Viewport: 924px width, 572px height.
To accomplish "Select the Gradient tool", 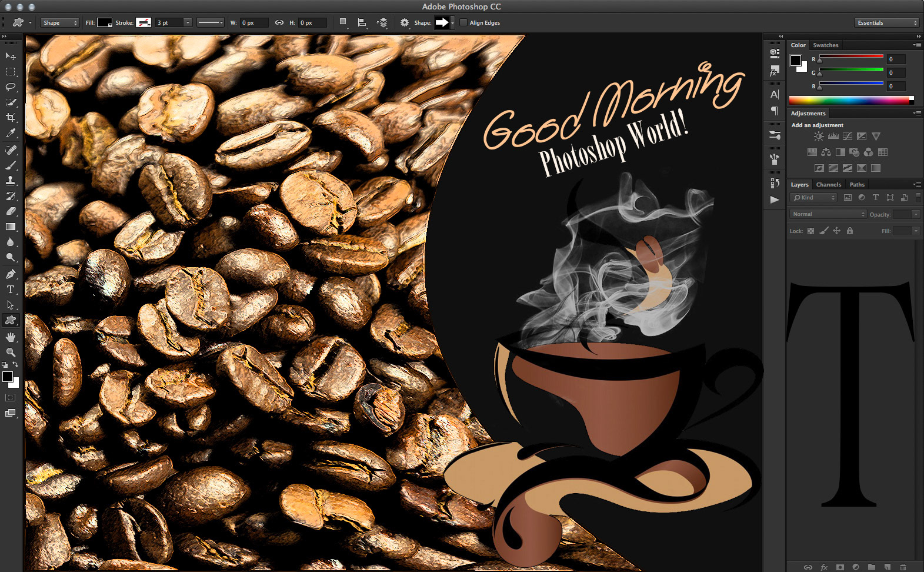I will (x=10, y=227).
